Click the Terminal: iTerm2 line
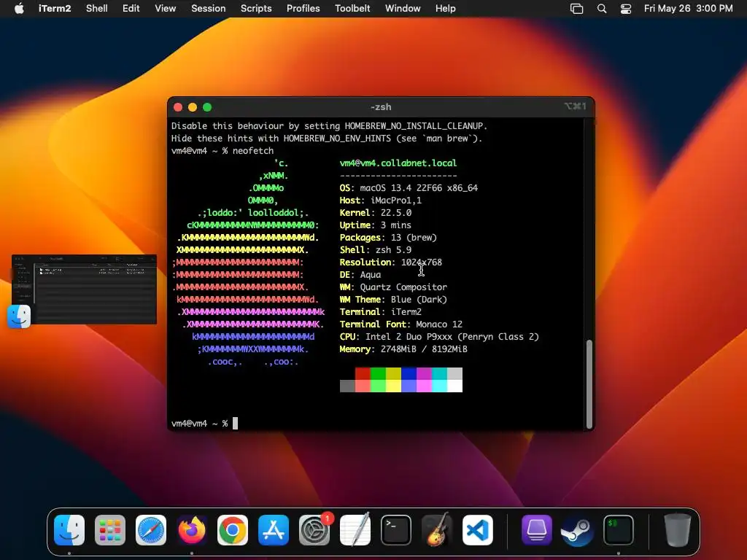 (x=380, y=312)
